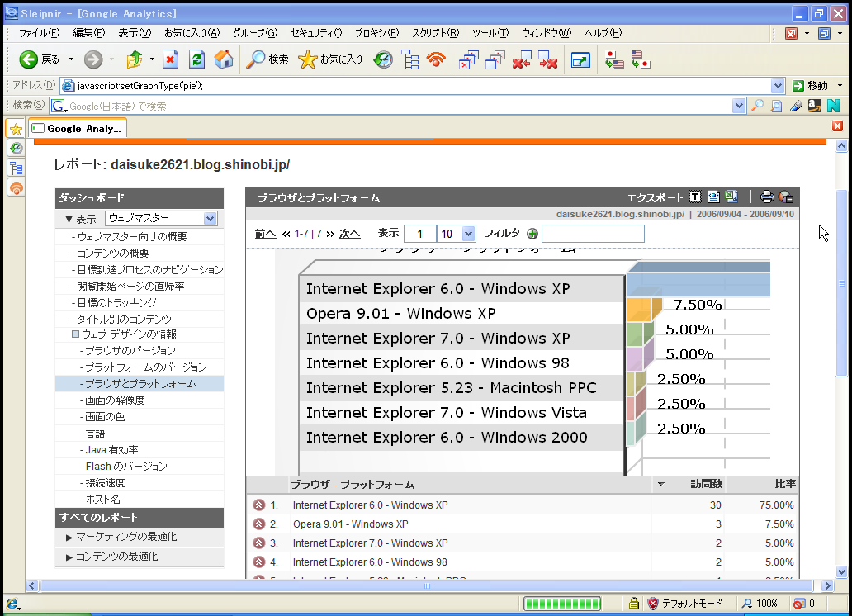The width and height of the screenshot is (852, 616).
Task: Click the Amazon search engine icon
Action: tap(814, 106)
